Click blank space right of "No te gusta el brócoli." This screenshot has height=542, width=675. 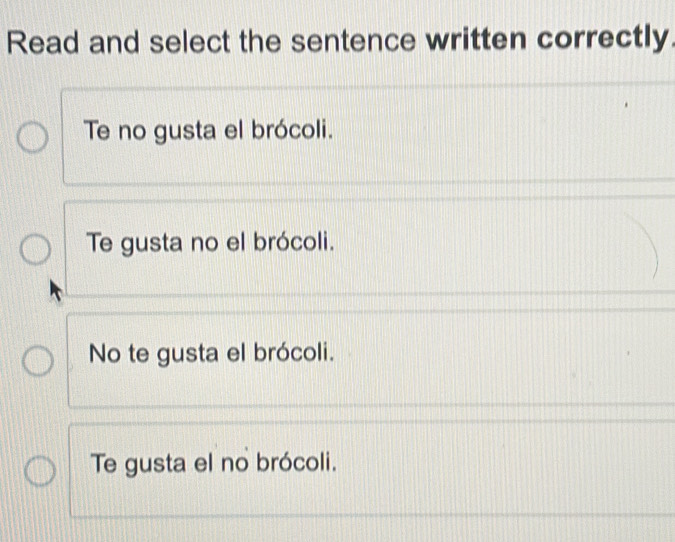[500, 357]
